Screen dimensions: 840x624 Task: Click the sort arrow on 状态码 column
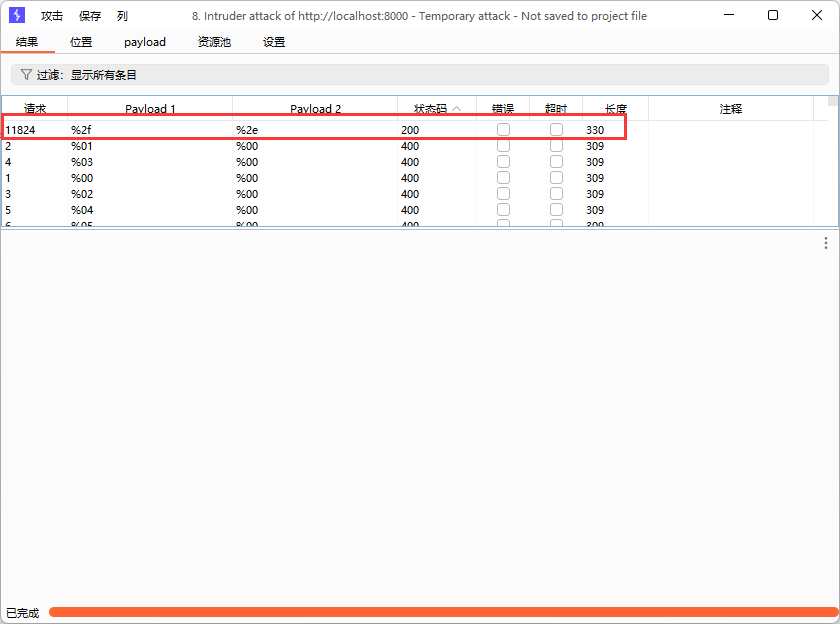457,108
